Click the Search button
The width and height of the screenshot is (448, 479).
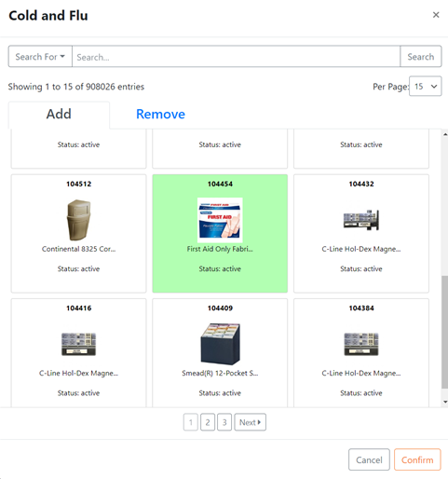point(420,57)
